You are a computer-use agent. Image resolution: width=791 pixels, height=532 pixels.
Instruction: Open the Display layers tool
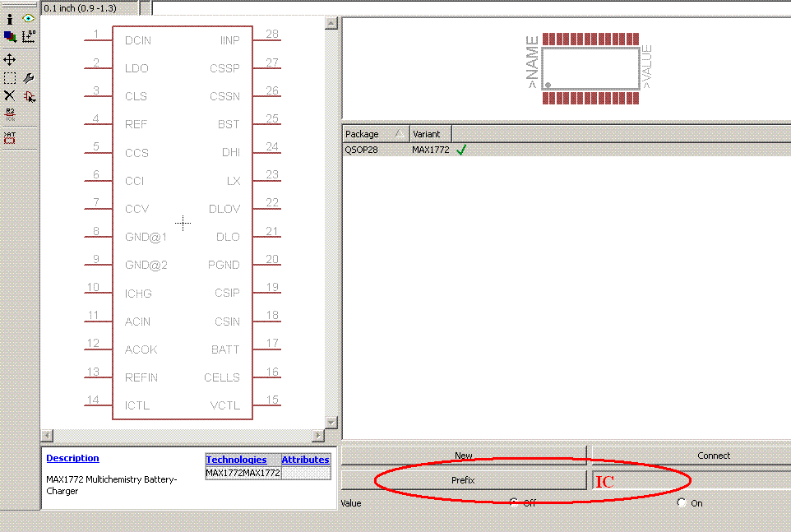[10, 36]
